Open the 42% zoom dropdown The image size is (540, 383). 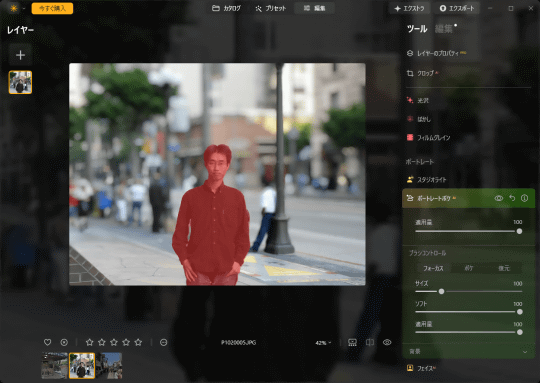coord(323,343)
